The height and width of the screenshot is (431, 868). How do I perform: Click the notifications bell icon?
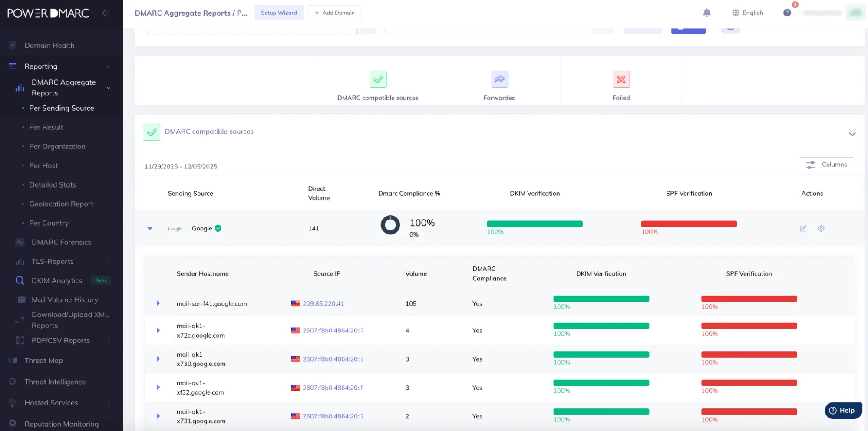pyautogui.click(x=706, y=13)
